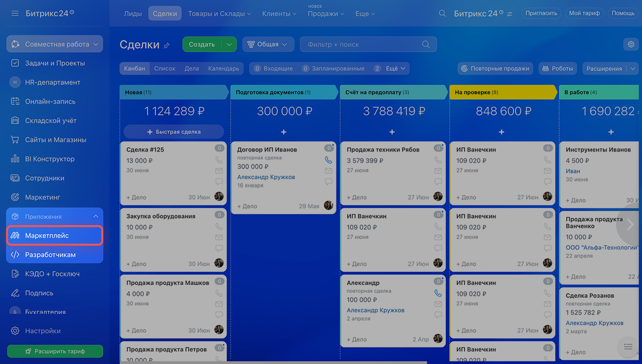Filter by Запланированные counter

click(333, 69)
